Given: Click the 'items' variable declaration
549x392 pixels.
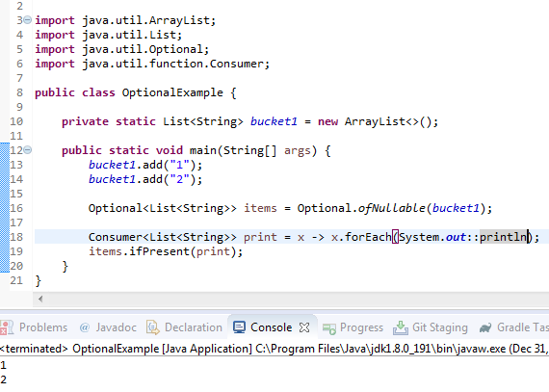Looking at the screenshot, I should coord(260,208).
